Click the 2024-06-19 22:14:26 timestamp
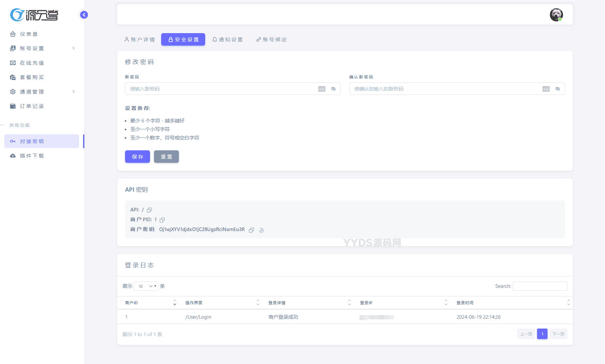The image size is (605, 364). pyautogui.click(x=479, y=317)
